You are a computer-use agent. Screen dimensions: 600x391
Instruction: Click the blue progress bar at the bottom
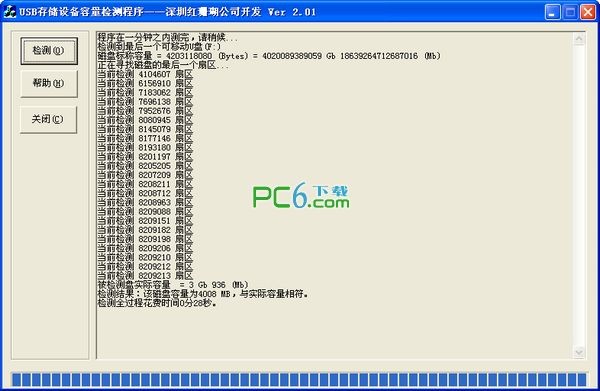pyautogui.click(x=299, y=380)
